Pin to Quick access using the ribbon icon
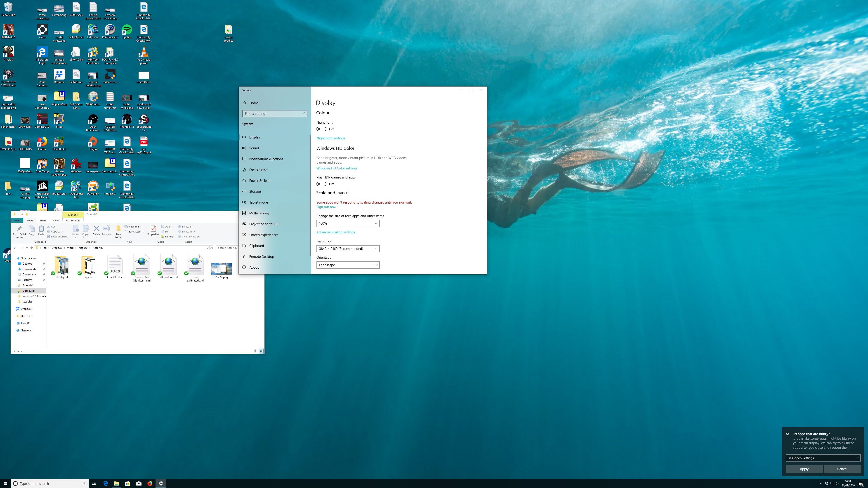Screen dimensions: 868x488 19,232
